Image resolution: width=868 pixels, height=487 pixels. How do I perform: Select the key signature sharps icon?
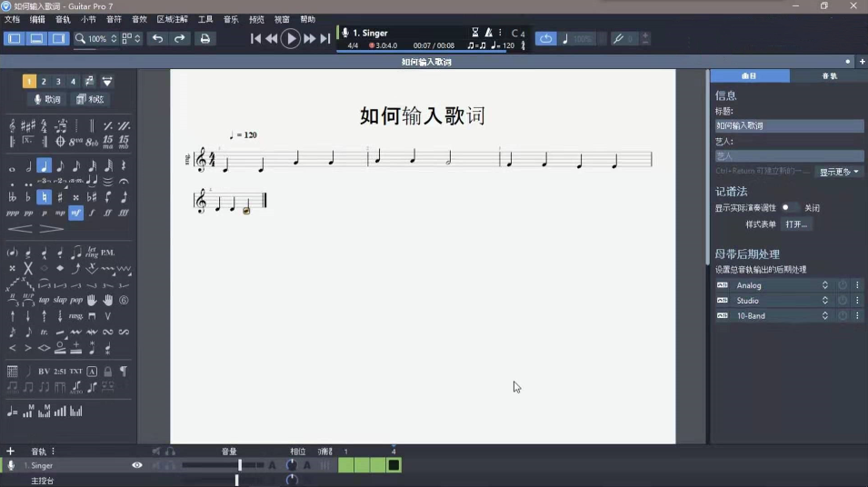(28, 125)
